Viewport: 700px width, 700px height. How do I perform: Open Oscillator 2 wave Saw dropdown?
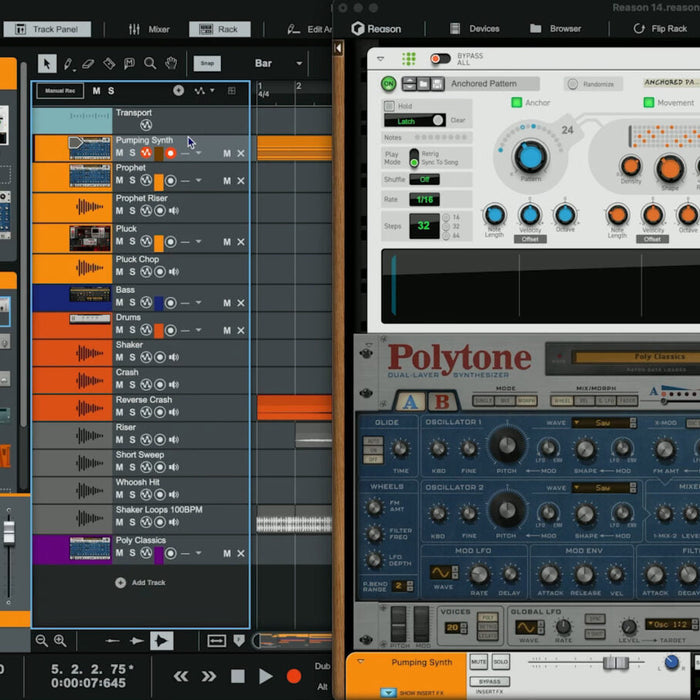click(604, 488)
